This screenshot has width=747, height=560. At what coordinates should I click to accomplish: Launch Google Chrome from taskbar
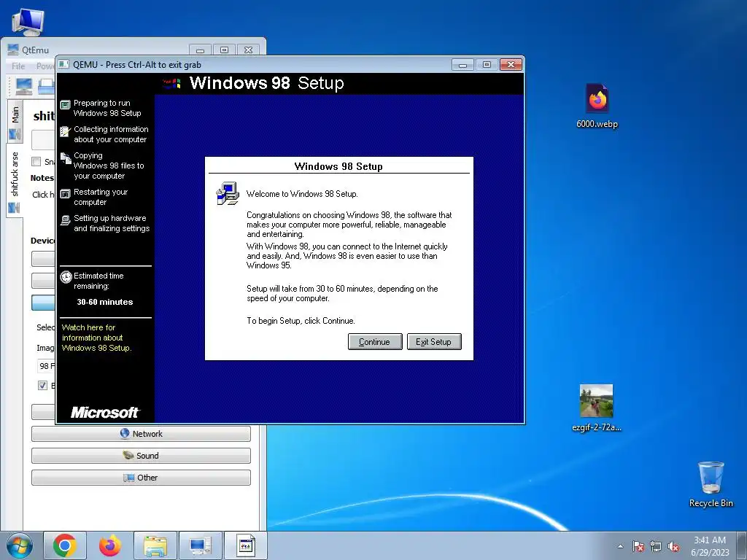point(65,545)
